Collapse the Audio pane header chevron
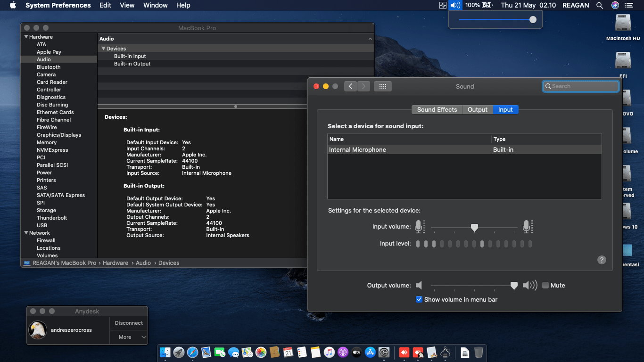 pos(370,39)
